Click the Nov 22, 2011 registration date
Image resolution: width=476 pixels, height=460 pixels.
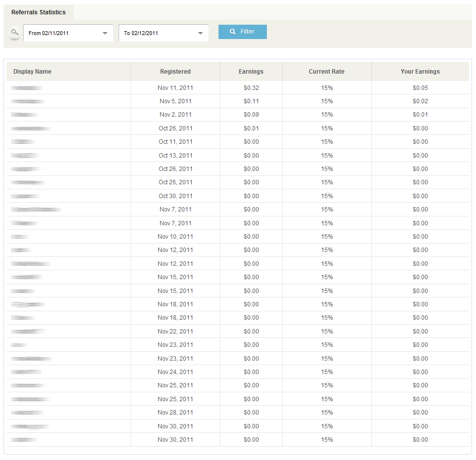(175, 332)
